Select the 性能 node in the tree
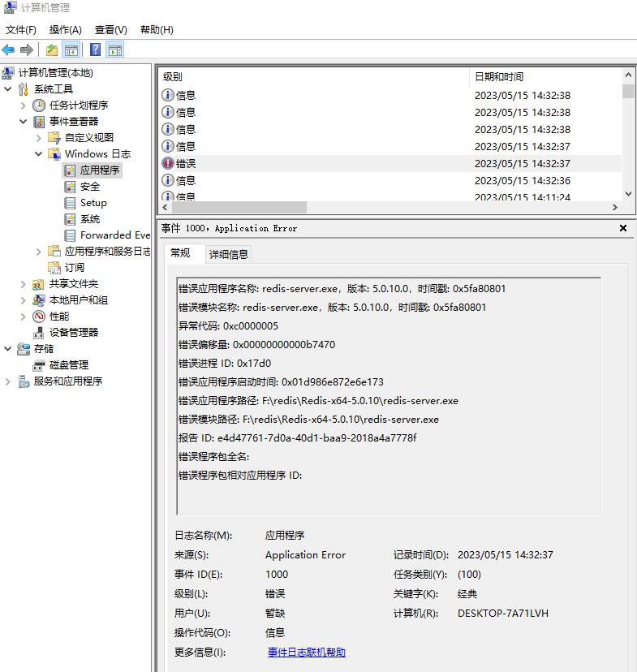This screenshot has height=672, width=637. [58, 317]
